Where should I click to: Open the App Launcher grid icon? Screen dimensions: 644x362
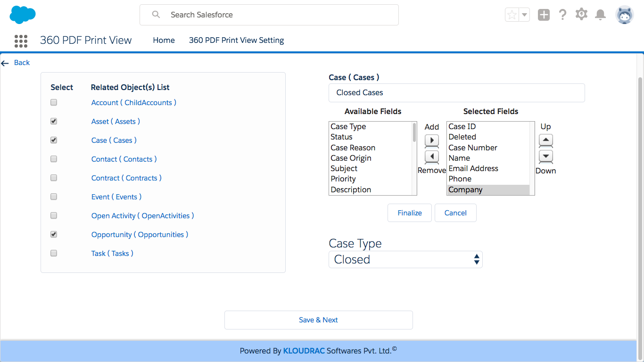[x=21, y=41]
